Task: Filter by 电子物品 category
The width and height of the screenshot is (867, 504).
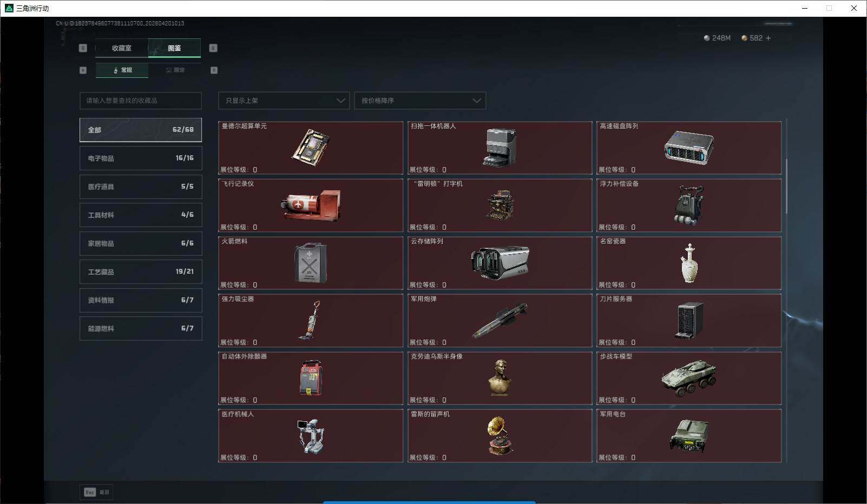Action: click(x=141, y=158)
